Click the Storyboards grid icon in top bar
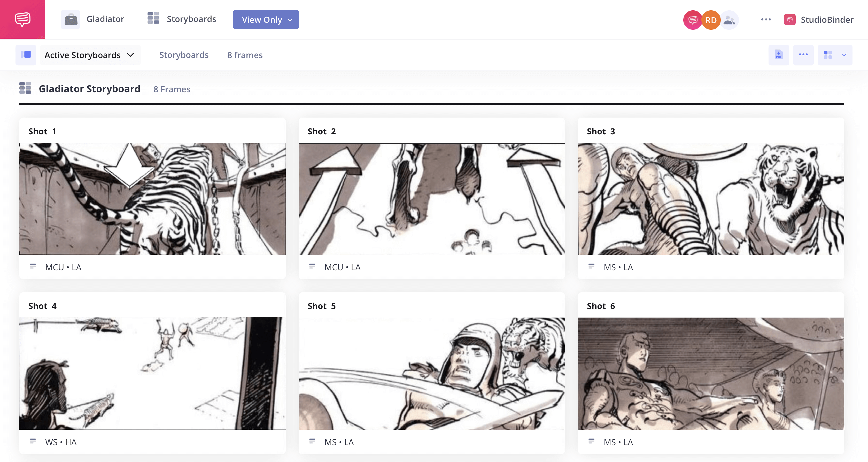Screen dimensions: 868x462 (153, 18)
